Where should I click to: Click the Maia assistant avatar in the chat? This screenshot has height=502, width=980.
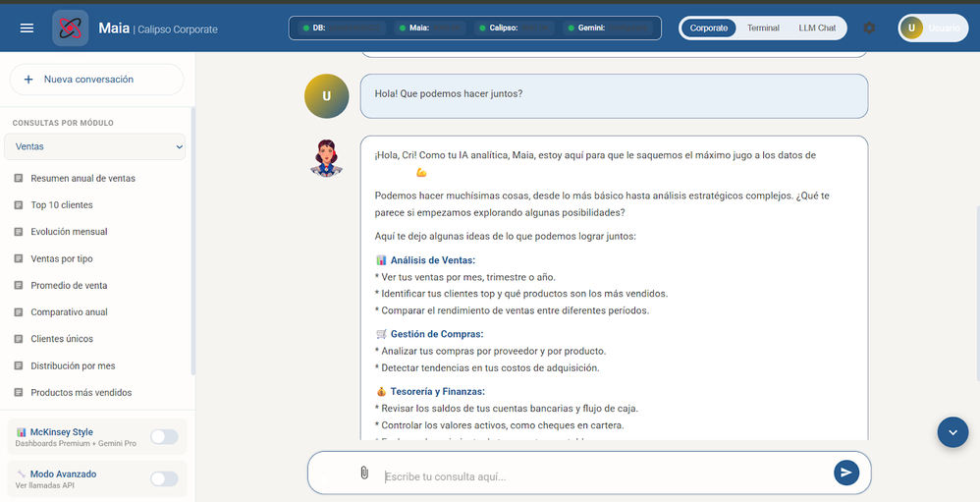tap(326, 158)
